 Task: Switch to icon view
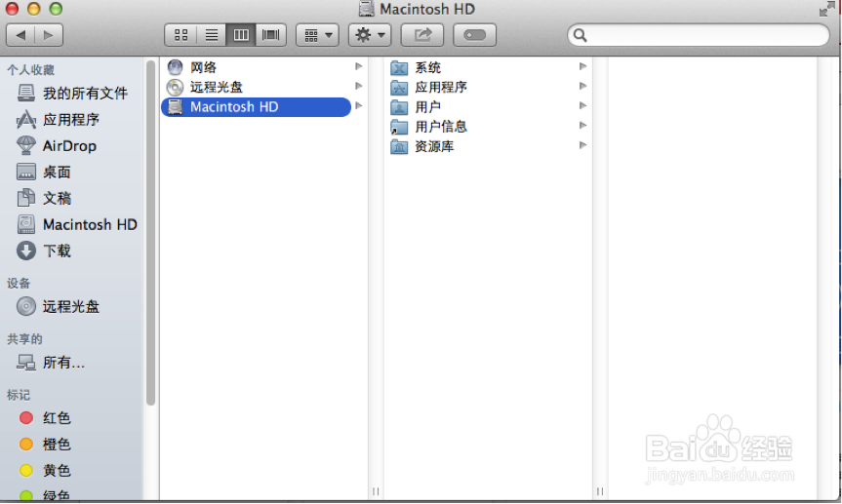tap(180, 35)
